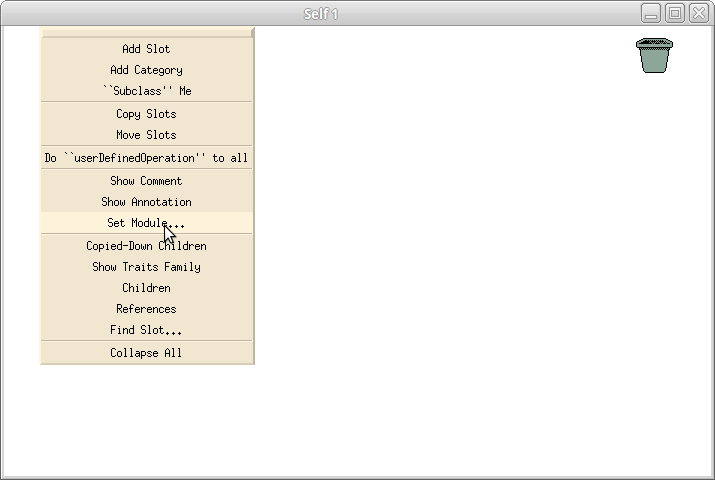Select Show Traits Family
This screenshot has height=480, width=715.
click(146, 267)
